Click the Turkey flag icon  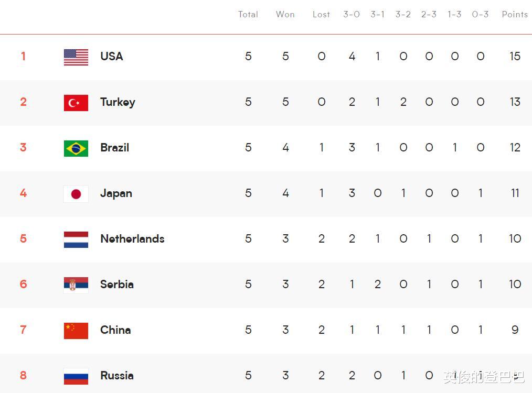76,103
